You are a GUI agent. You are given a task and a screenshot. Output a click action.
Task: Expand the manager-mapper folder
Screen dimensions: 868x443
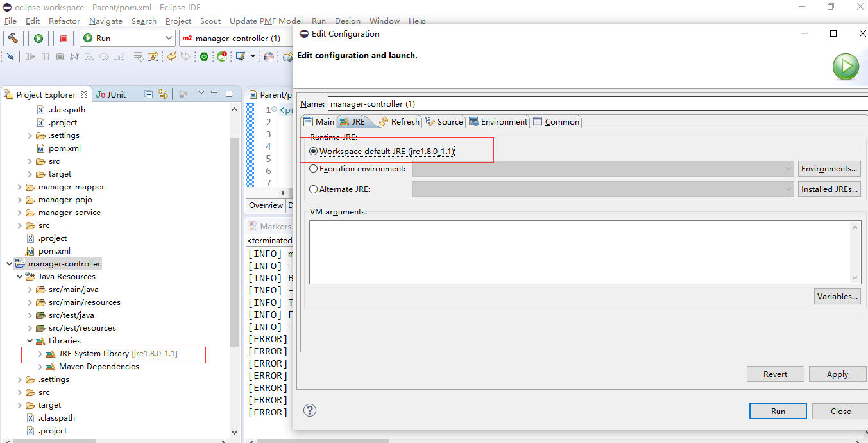point(19,187)
